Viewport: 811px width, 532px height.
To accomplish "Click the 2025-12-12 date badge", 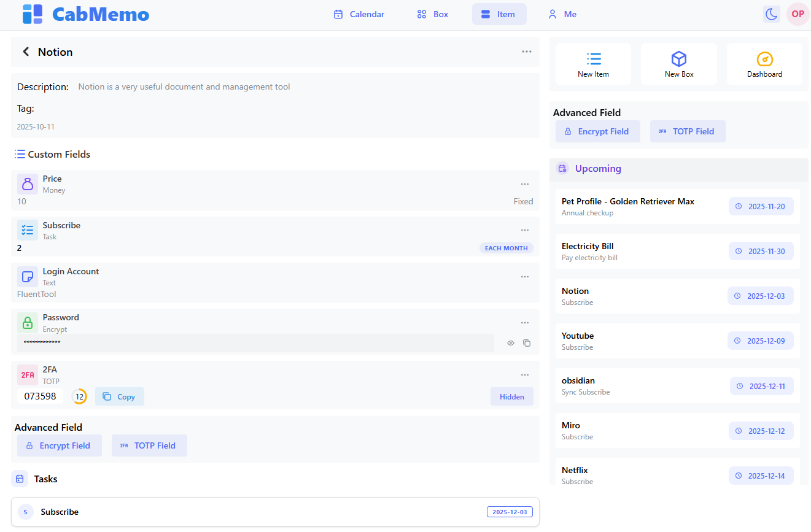I will click(761, 430).
